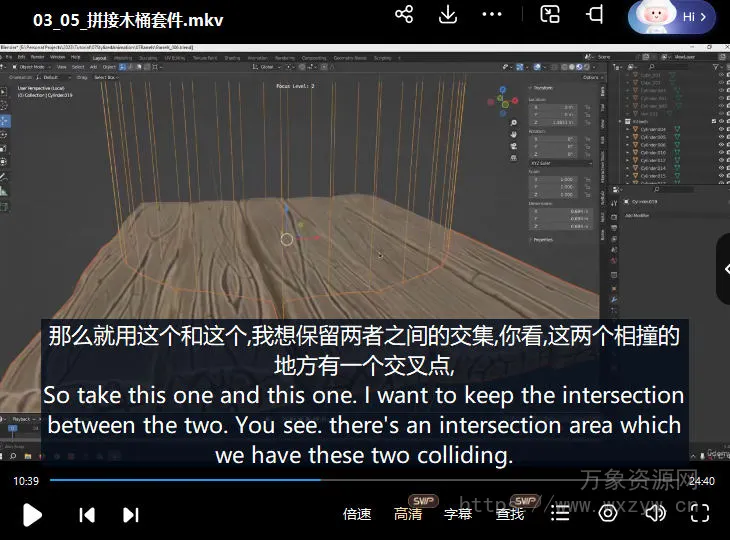
Task: Select the Layout workspace tab in Blender
Action: pyautogui.click(x=99, y=58)
